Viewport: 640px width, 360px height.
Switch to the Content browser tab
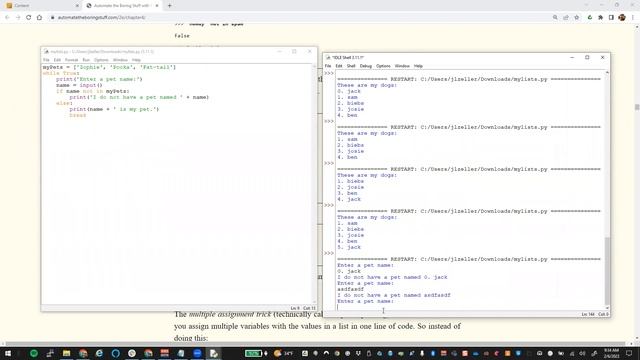point(41,6)
